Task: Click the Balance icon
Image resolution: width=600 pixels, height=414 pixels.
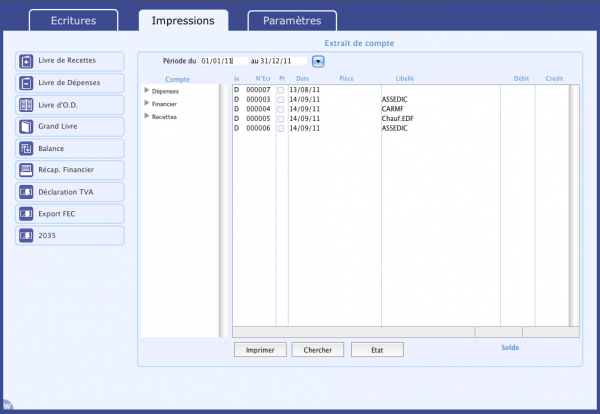Action: click(x=26, y=148)
